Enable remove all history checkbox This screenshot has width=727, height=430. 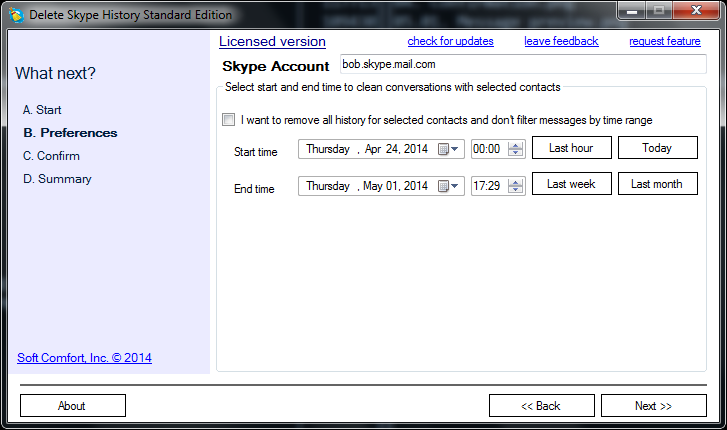click(x=229, y=120)
